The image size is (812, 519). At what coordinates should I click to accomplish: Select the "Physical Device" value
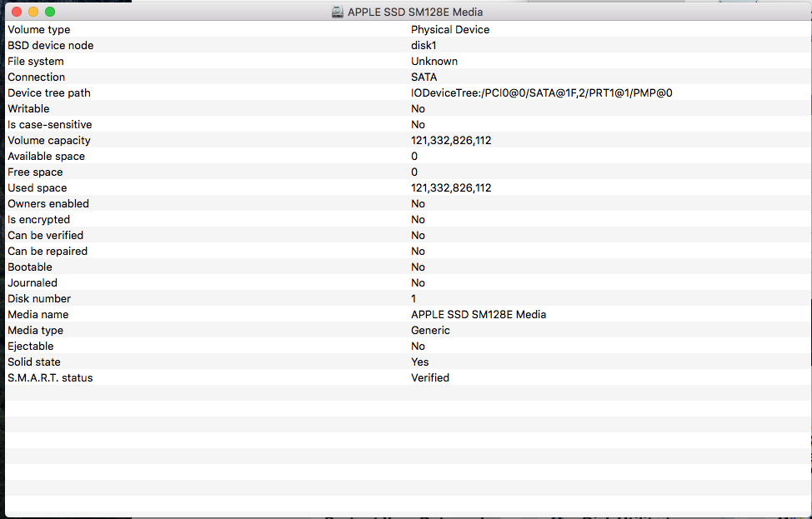point(450,29)
